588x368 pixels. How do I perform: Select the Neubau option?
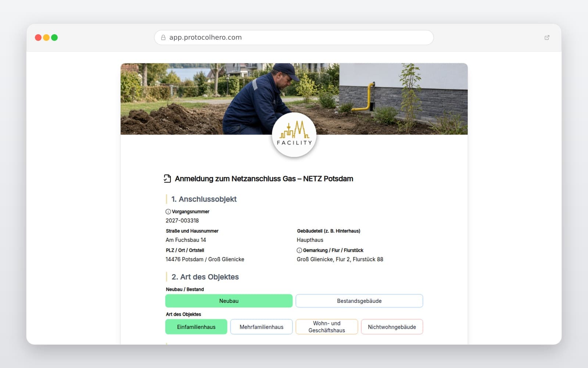pyautogui.click(x=229, y=301)
